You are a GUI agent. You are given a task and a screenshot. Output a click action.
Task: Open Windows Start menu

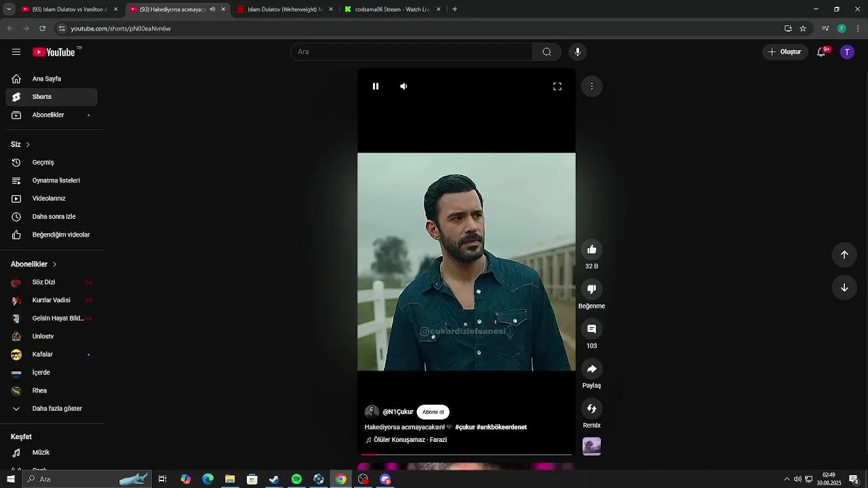click(x=10, y=479)
